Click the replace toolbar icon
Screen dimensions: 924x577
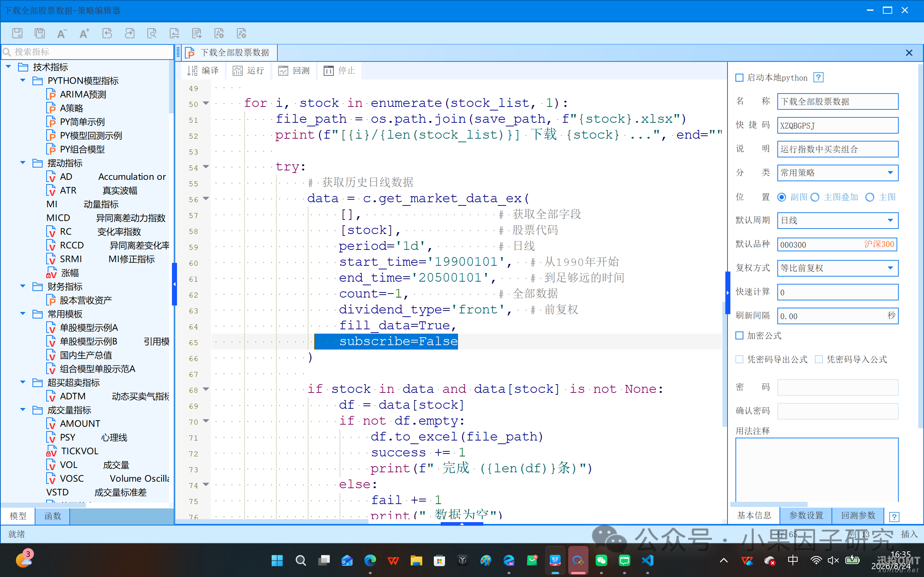tap(174, 33)
